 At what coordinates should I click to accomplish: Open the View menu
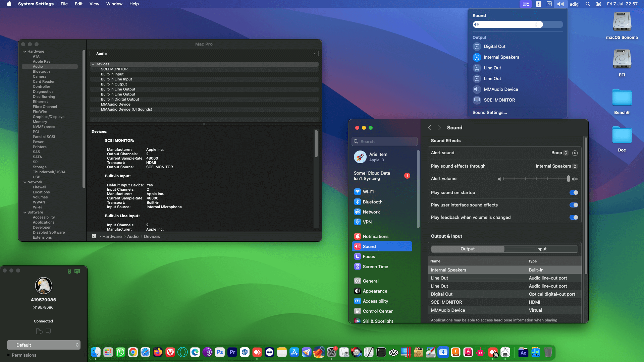tap(94, 4)
